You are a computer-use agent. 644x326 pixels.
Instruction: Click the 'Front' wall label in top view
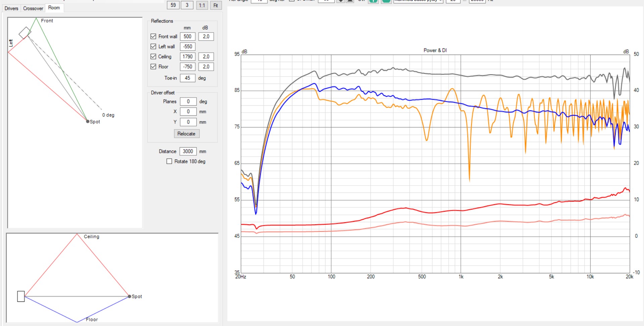click(47, 21)
